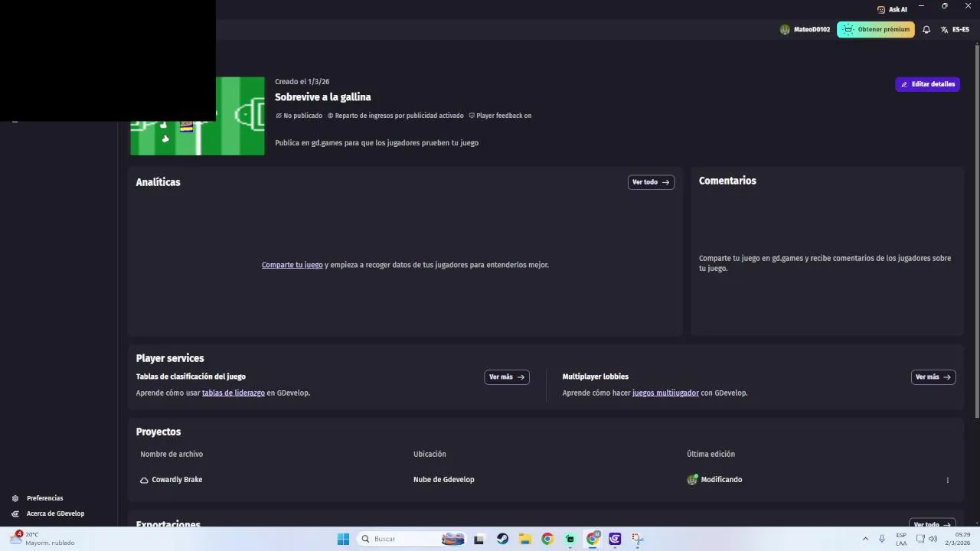Screen dimensions: 980x551
Task: Open the notifications bell
Action: click(x=926, y=30)
